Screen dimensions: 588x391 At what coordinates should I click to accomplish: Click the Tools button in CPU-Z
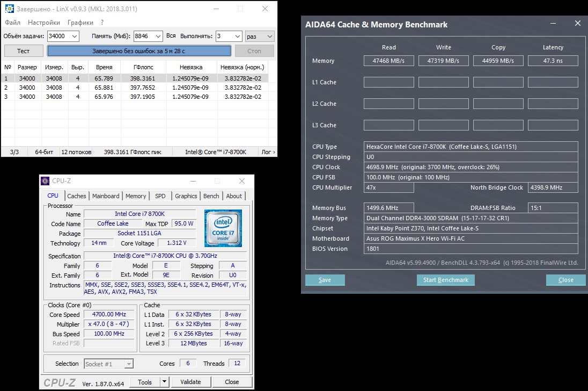tap(145, 382)
